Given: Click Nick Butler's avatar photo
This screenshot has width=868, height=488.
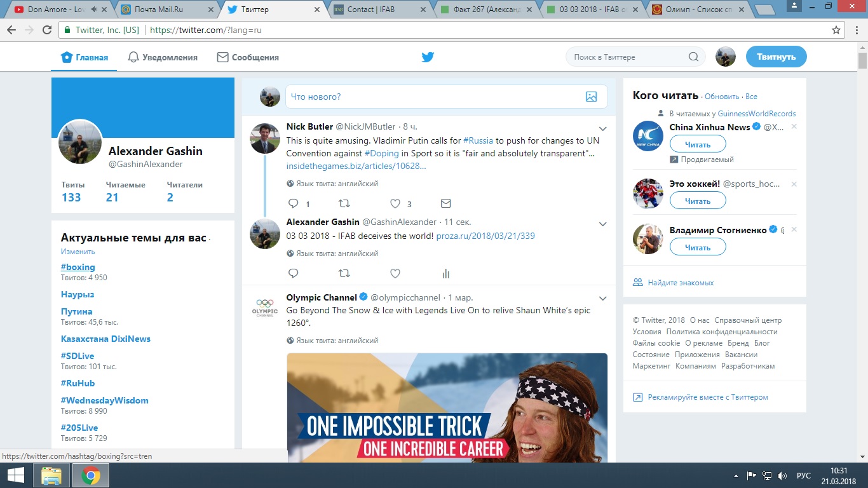Looking at the screenshot, I should pos(264,138).
